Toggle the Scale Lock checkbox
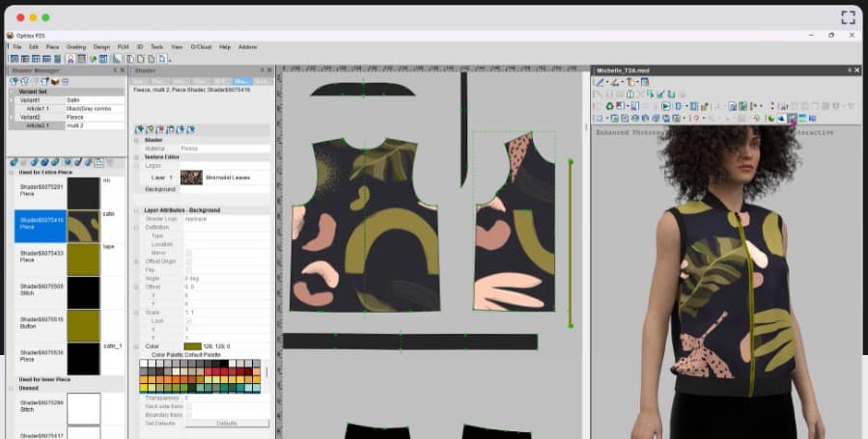Screen dimensions: 868x439 [188, 320]
